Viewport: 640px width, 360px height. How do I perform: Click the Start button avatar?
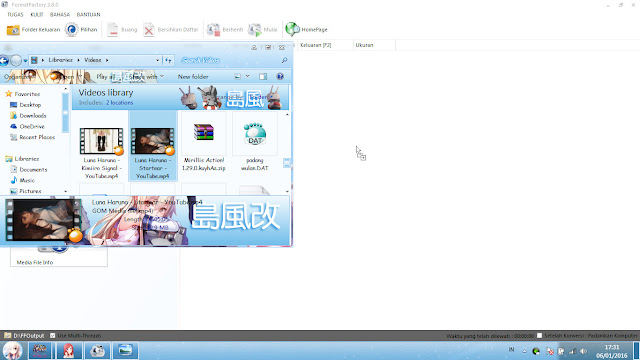tap(12, 351)
